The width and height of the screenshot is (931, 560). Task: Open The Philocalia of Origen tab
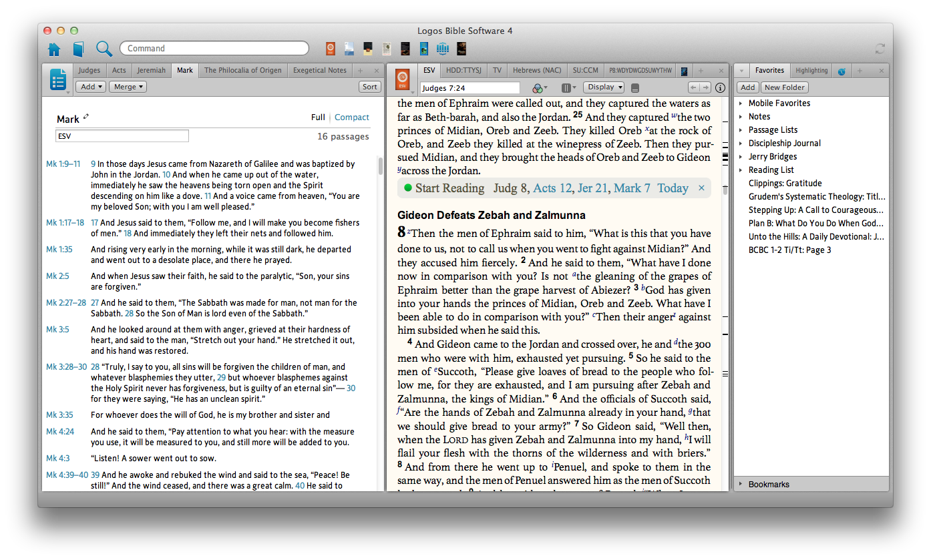click(243, 70)
